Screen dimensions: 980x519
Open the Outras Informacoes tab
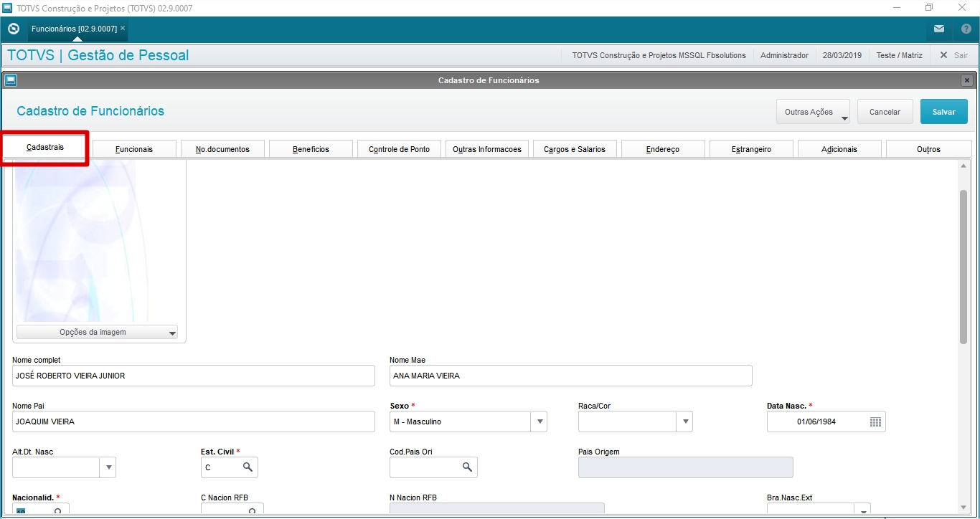tap(487, 149)
